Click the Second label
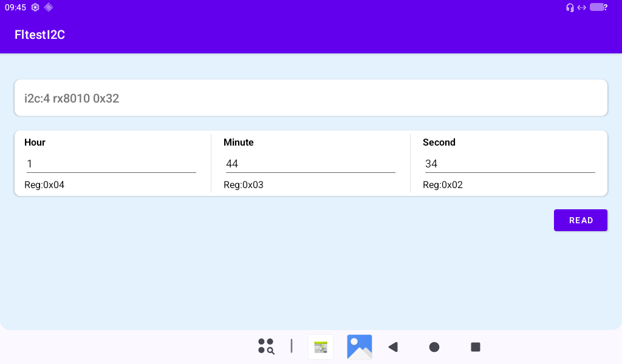 pos(439,142)
